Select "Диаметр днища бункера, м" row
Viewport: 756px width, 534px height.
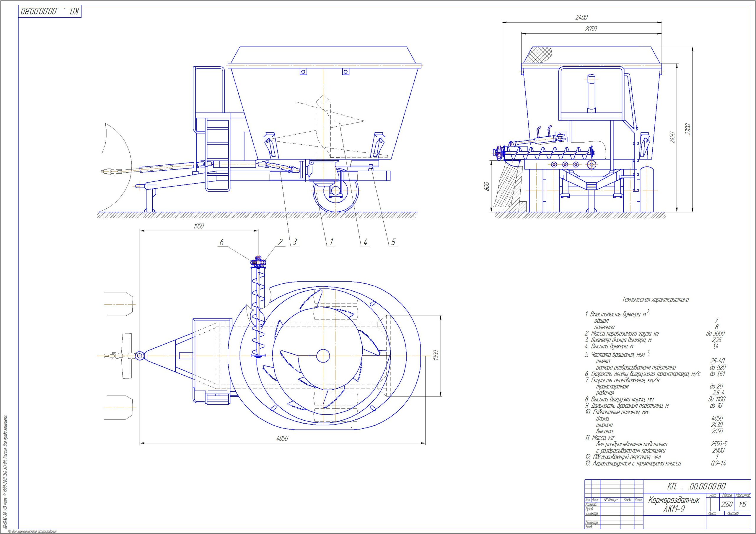coord(618,340)
